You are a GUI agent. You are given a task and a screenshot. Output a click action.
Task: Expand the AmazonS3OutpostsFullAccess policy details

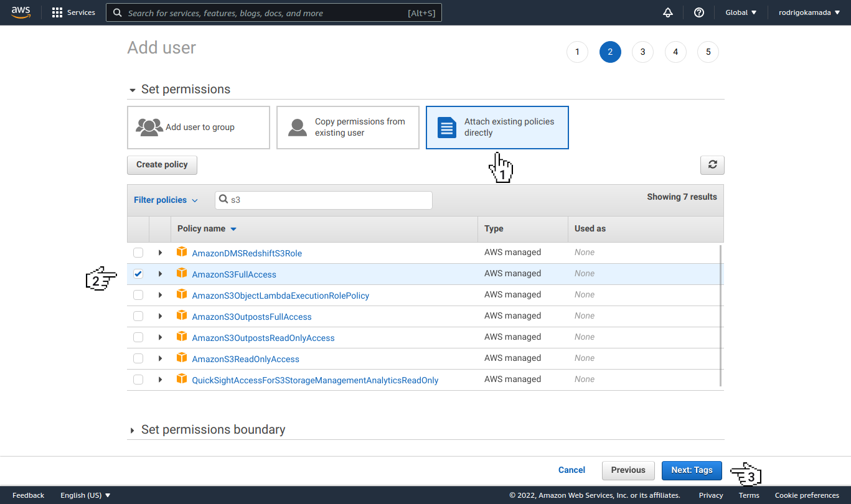pos(160,315)
